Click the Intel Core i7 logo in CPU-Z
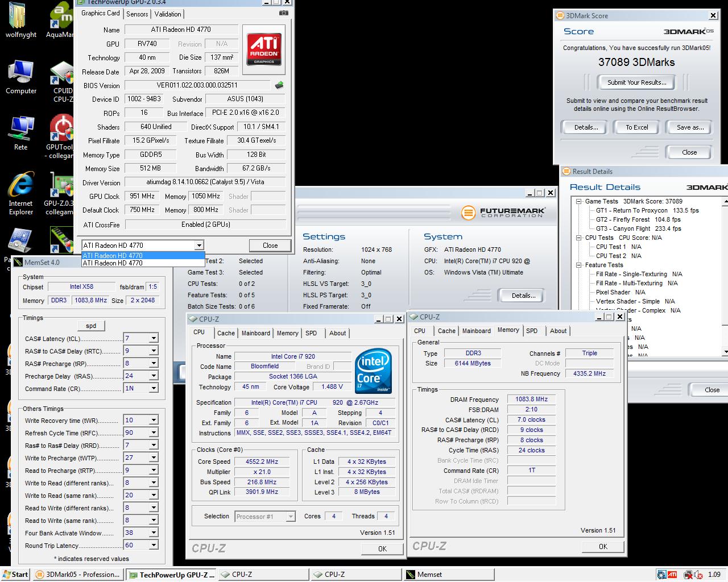Screen dimensions: 728x582 coord(373,371)
